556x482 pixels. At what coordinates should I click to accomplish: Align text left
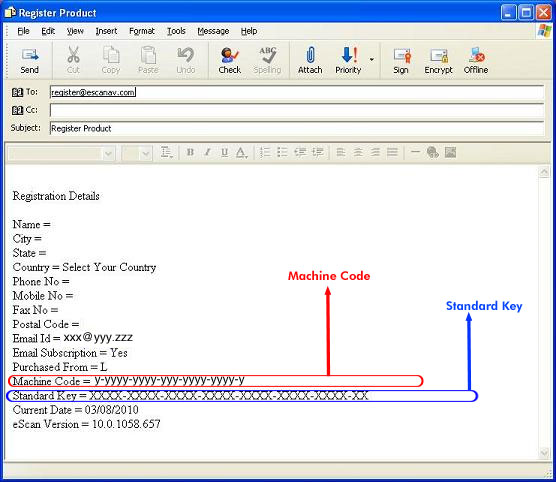pyautogui.click(x=341, y=153)
